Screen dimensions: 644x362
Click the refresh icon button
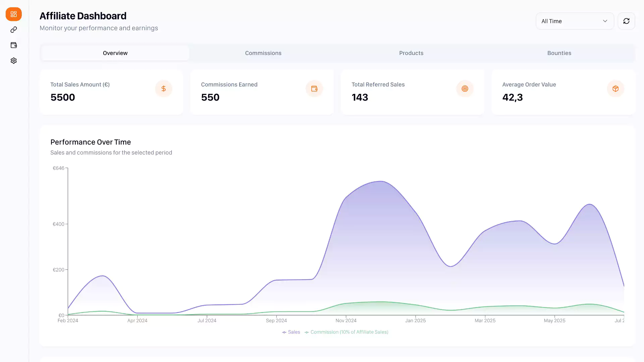click(x=626, y=21)
